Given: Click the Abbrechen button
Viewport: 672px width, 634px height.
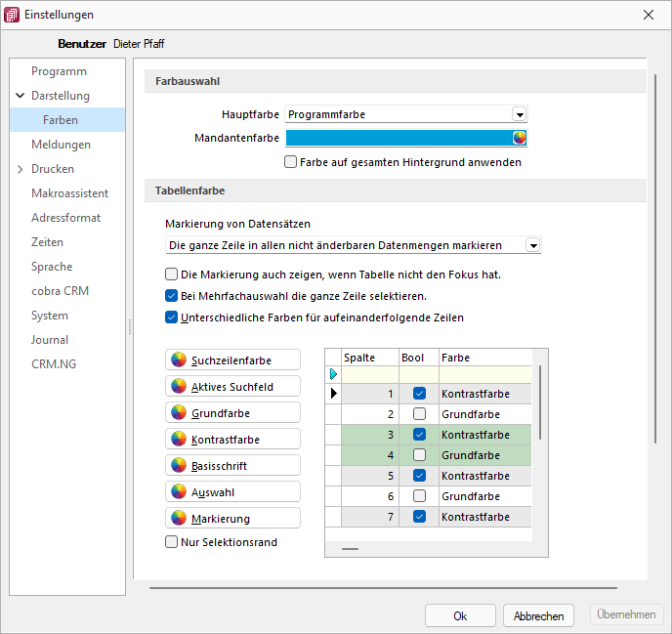Looking at the screenshot, I should coord(538,615).
